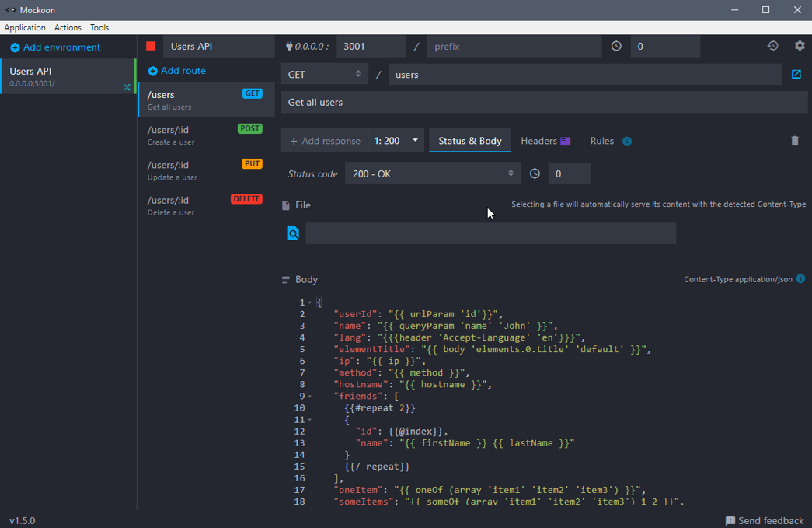Open the Application menu

(25, 27)
